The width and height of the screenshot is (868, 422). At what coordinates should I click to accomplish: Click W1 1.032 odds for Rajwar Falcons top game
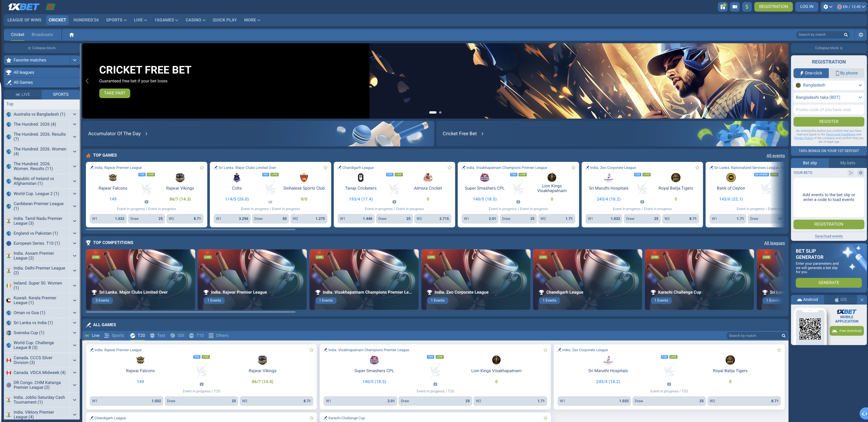(x=108, y=219)
